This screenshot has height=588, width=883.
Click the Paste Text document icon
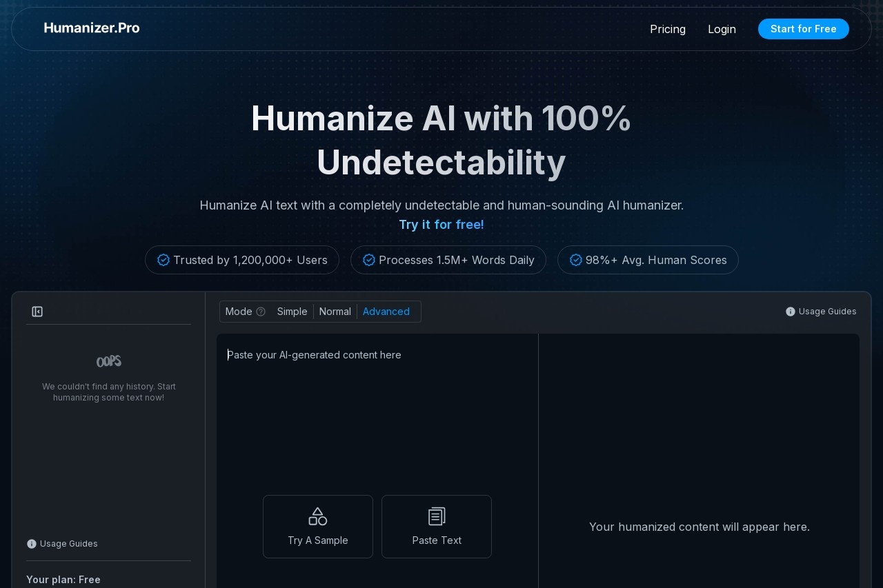437,516
